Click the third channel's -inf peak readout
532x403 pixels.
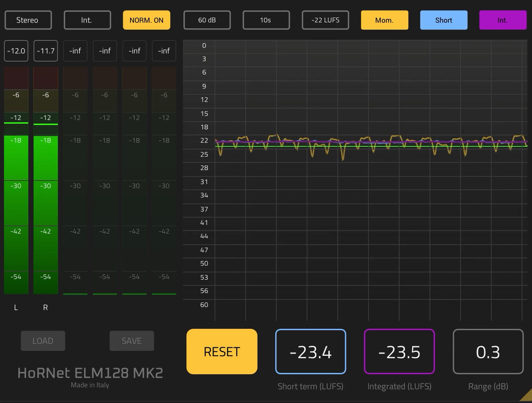pyautogui.click(x=75, y=51)
